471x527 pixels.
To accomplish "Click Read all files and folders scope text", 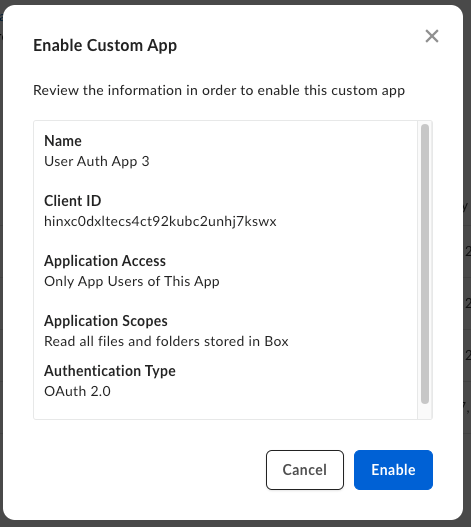I will (x=166, y=341).
